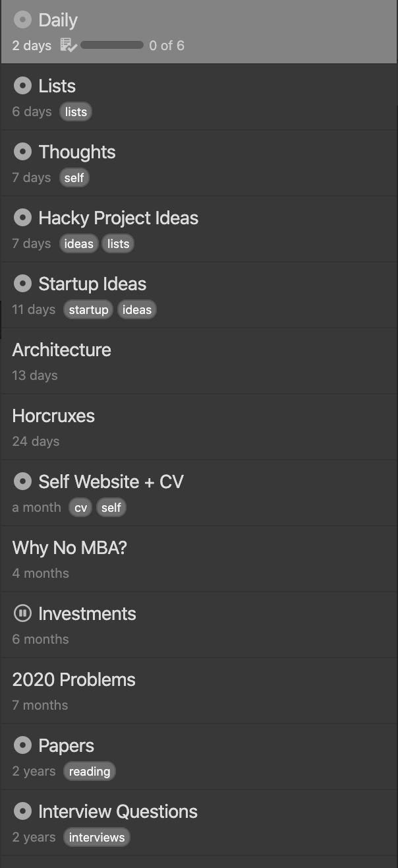
Task: Click the status icon beside Daily
Action: (22, 20)
